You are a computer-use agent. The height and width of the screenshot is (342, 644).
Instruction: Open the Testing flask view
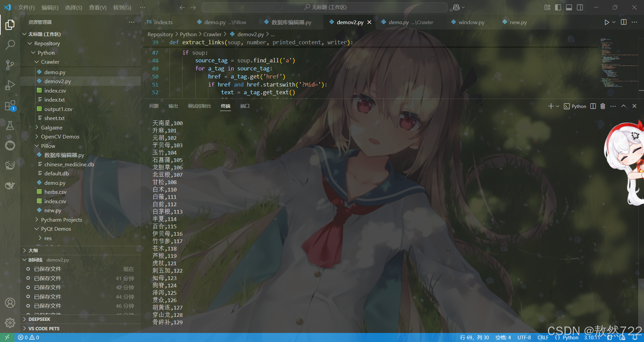click(10, 125)
